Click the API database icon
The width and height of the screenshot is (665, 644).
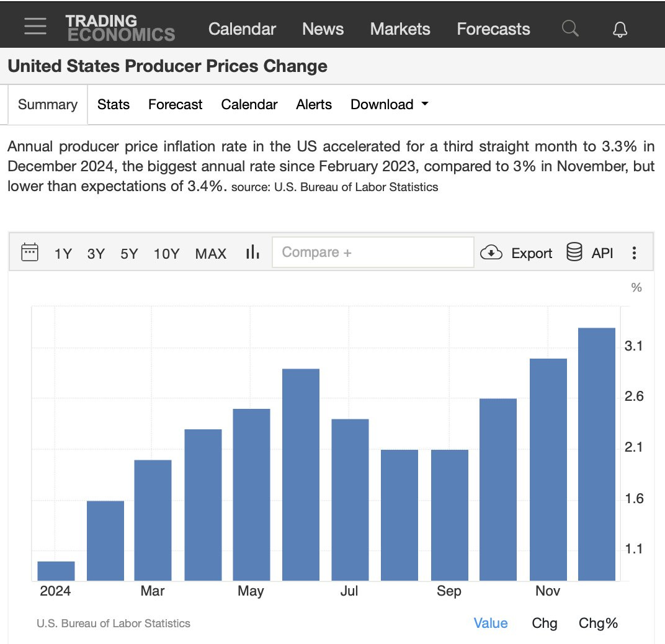click(x=574, y=252)
